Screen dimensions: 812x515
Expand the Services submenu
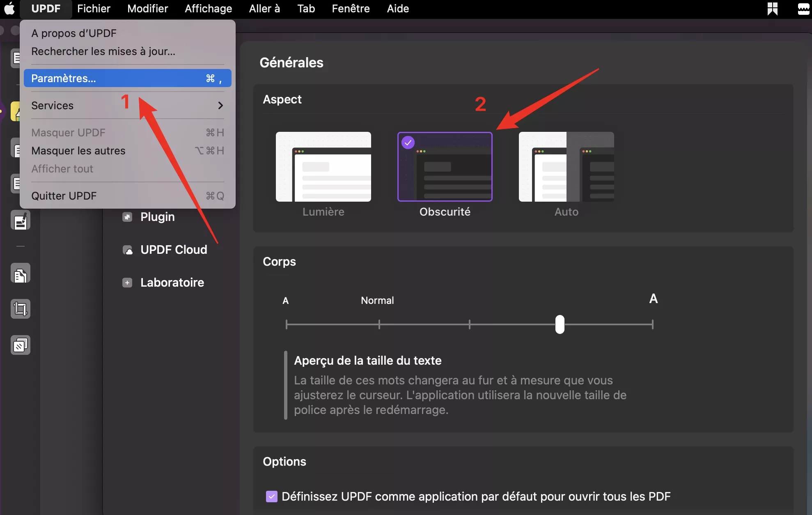point(127,106)
